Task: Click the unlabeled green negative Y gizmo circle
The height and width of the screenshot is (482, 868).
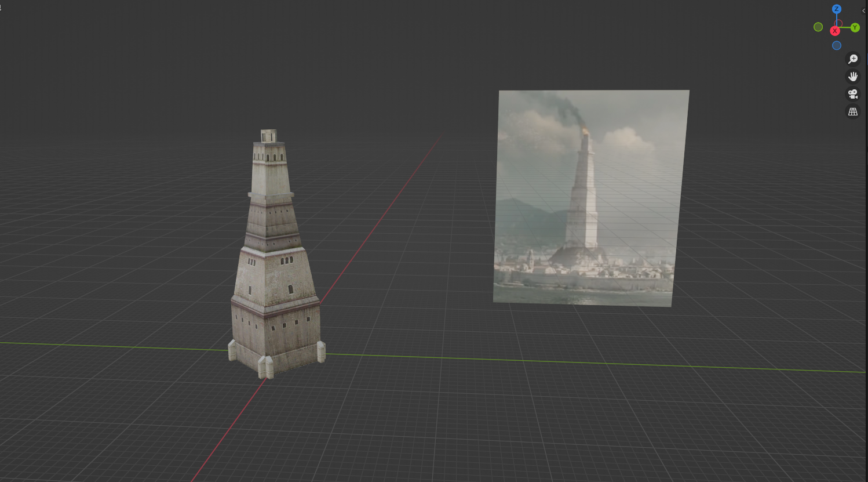Action: tap(818, 27)
